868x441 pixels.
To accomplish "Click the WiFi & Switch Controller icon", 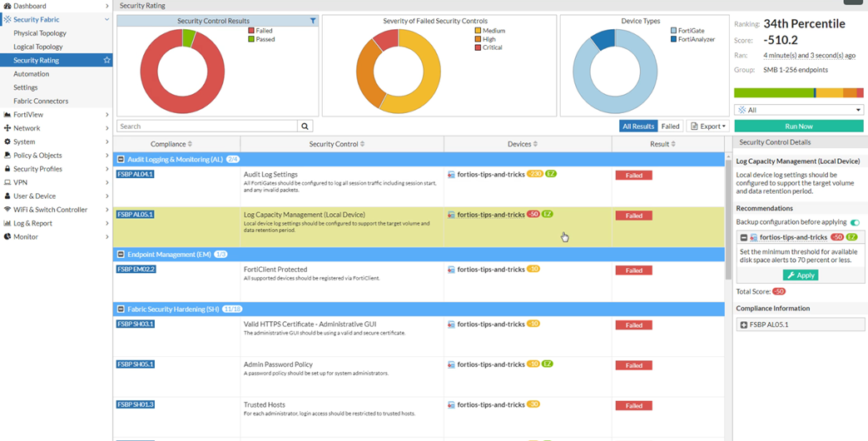I will pyautogui.click(x=7, y=210).
